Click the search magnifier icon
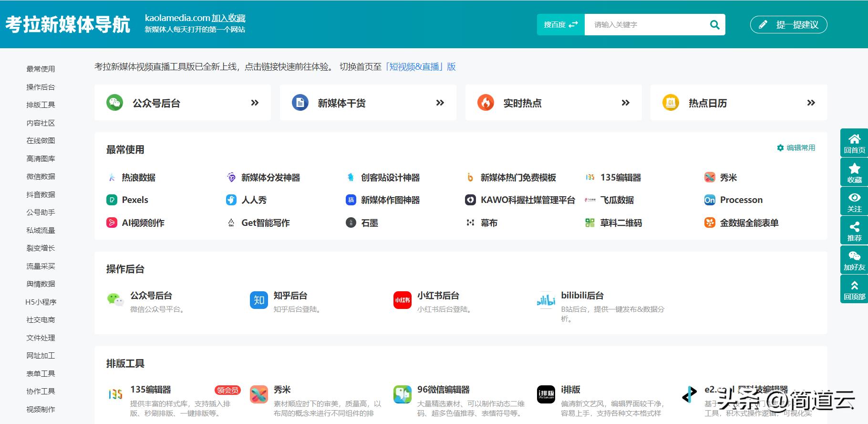868x424 pixels. click(714, 25)
